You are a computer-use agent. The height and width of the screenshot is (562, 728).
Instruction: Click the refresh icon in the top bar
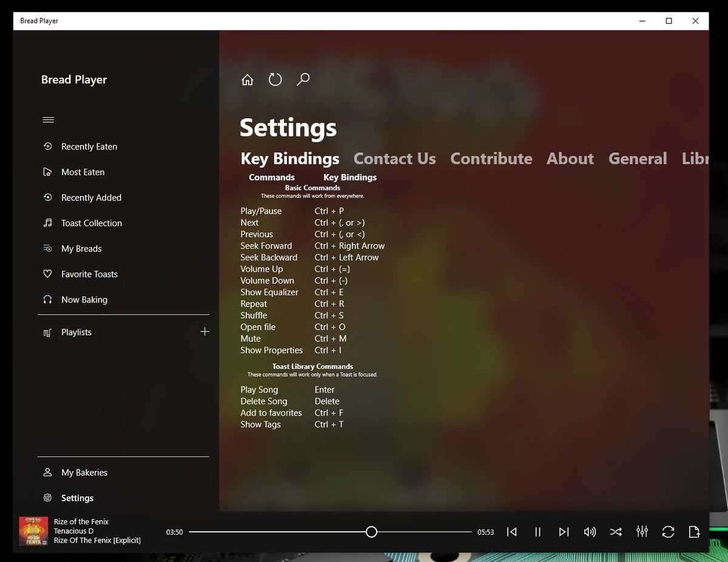point(275,79)
